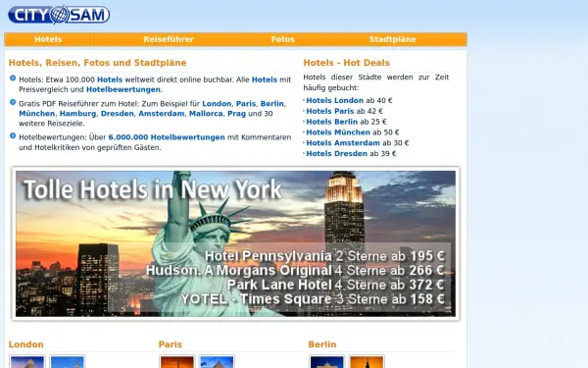Open second Paris photo thumbnail
Screen dimensions: 588x368
(217, 361)
